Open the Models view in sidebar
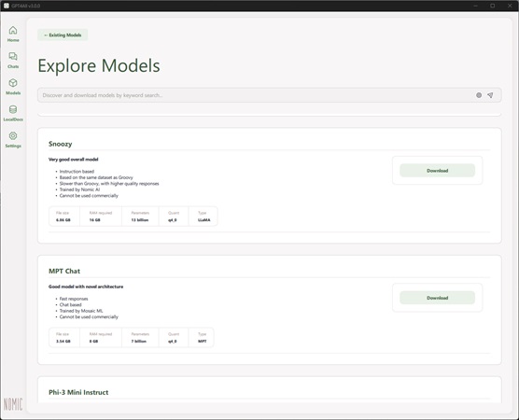The width and height of the screenshot is (519, 420). click(13, 87)
